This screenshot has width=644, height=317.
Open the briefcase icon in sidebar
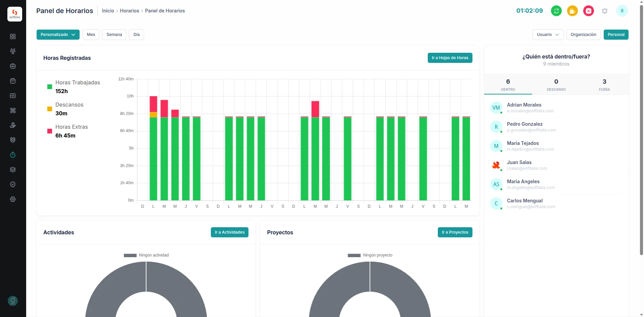(13, 66)
